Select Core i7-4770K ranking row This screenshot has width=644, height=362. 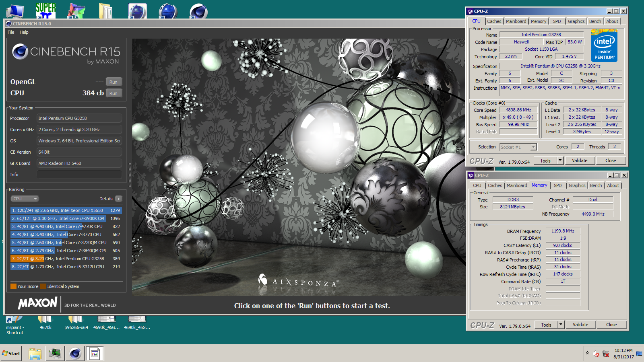tap(66, 226)
